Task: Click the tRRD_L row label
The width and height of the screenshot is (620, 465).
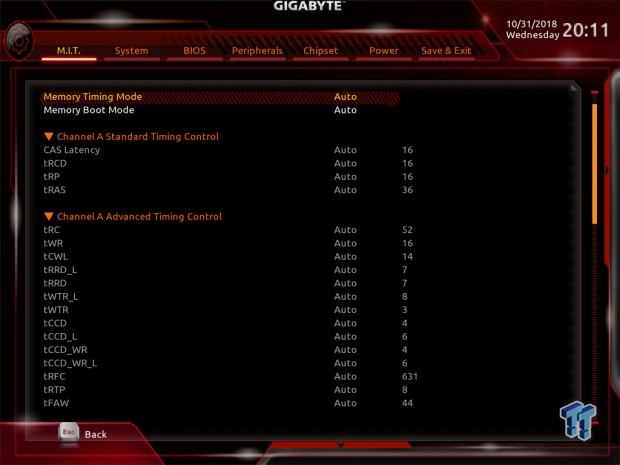Action: click(60, 270)
